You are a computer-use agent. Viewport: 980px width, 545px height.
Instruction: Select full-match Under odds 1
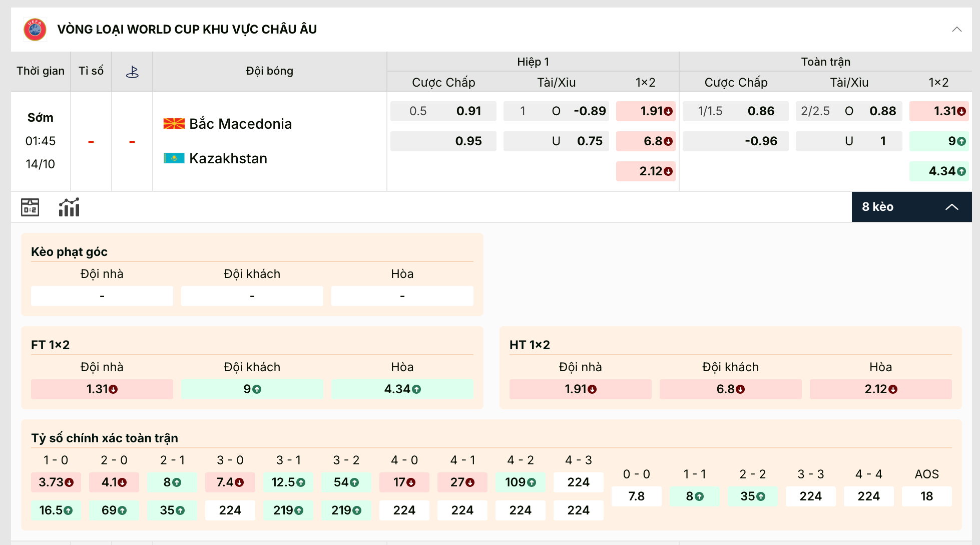[x=882, y=141]
